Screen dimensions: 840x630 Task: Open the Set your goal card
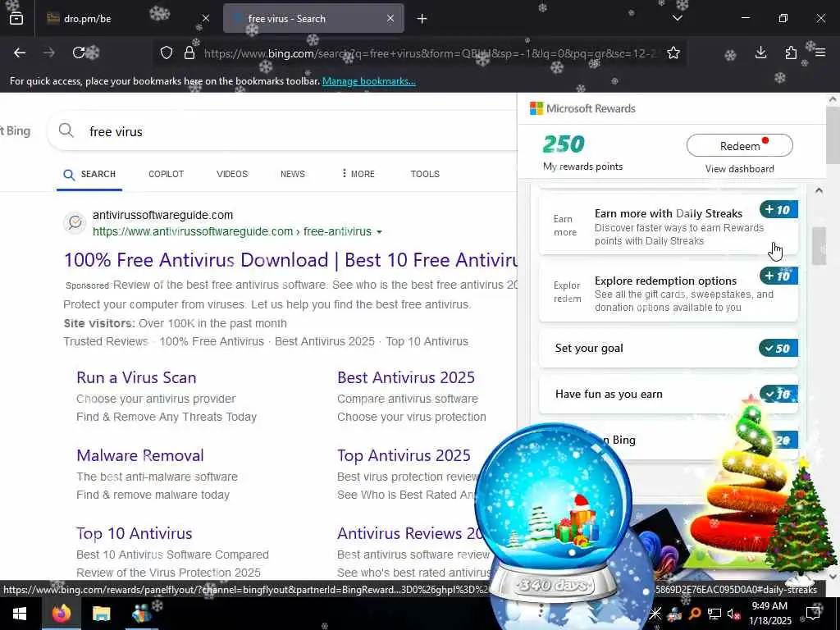[668, 348]
